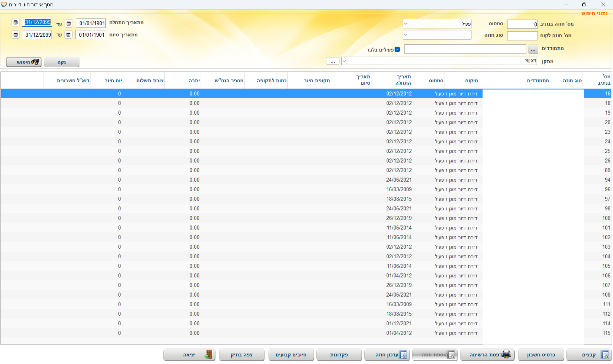Open calendar picker beside highlighted 31/12/2099 field
Screen dimensions: 613x364
click(15, 22)
